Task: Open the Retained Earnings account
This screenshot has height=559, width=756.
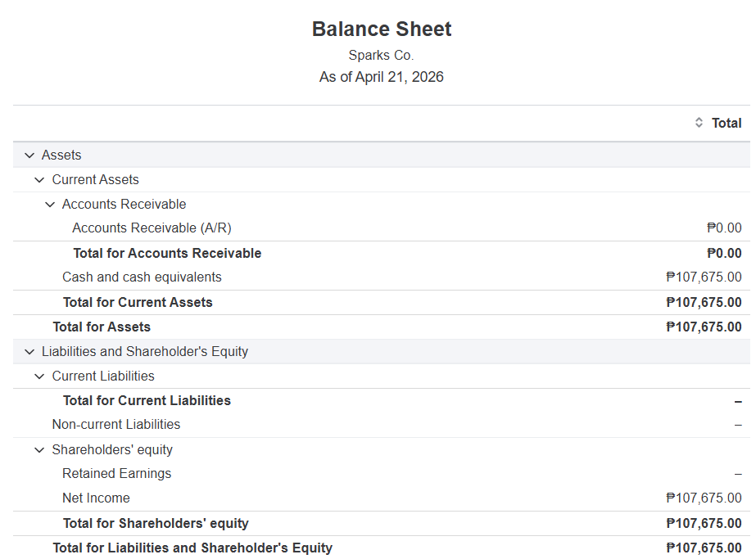Action: [116, 474]
